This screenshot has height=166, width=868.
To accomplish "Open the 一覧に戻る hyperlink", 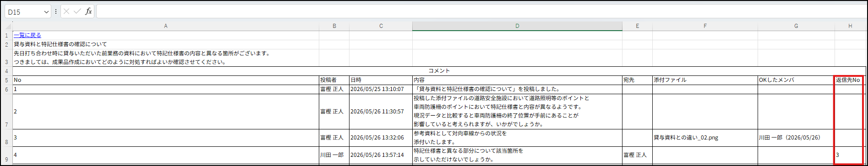I will pos(27,35).
